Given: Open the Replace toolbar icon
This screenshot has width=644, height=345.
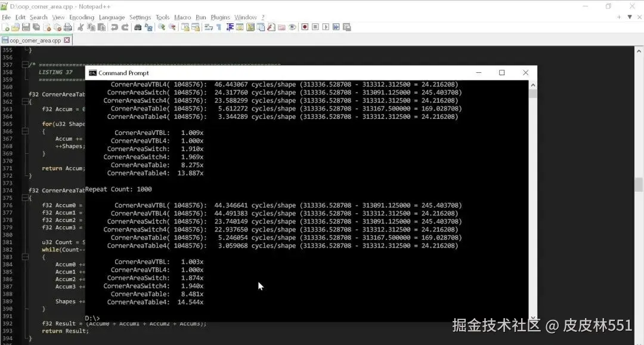Looking at the screenshot, I should (148, 27).
